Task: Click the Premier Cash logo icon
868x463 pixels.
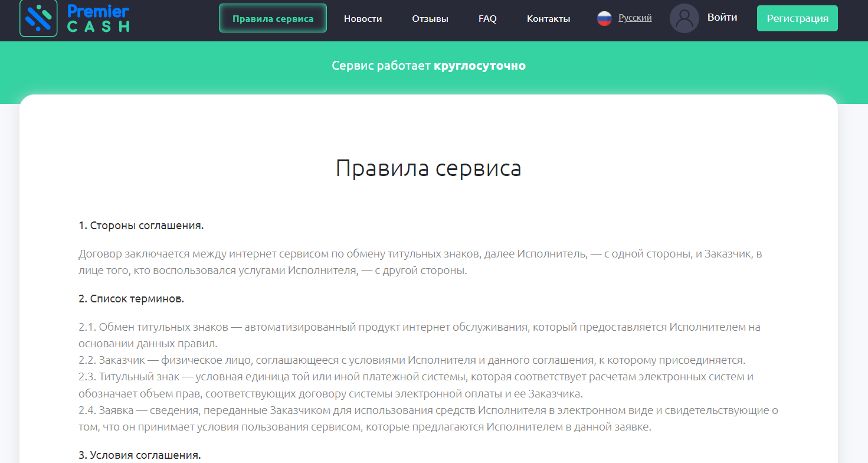Action: (38, 18)
